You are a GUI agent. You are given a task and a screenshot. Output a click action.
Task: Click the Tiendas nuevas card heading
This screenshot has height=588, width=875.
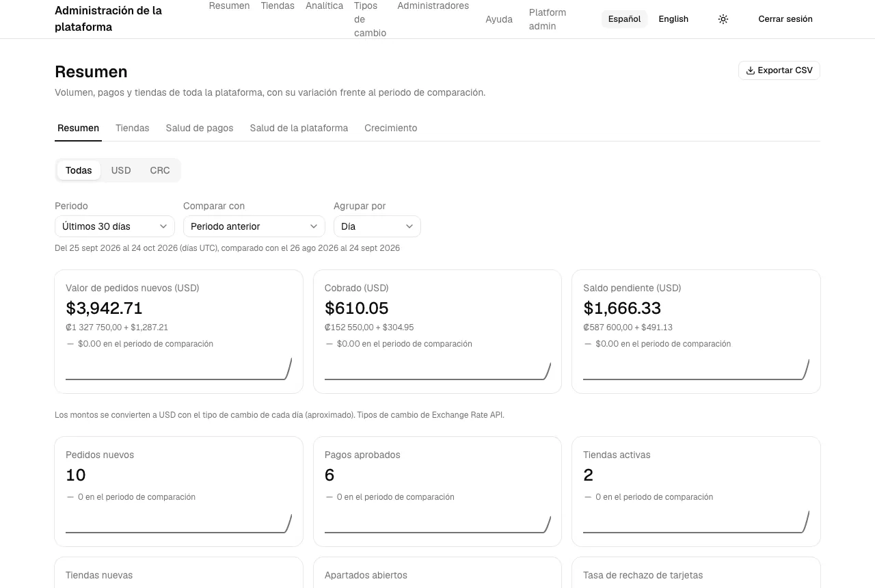99,576
